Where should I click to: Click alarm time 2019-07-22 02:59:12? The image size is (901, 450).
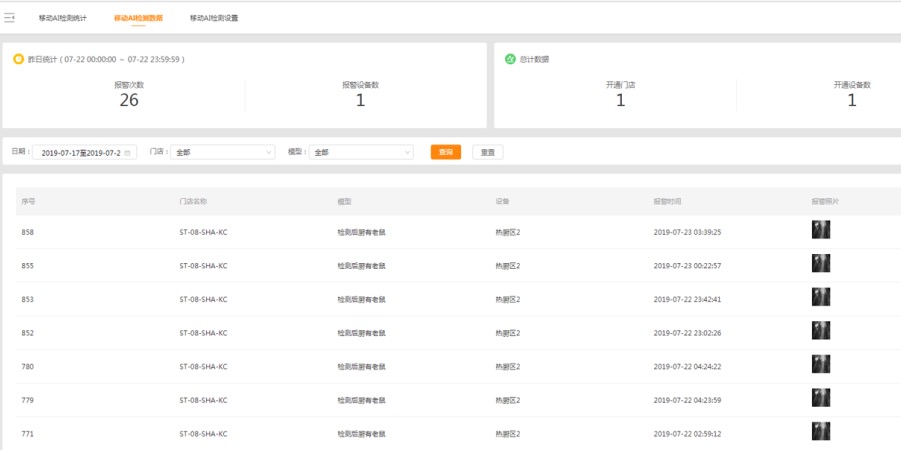click(687, 434)
